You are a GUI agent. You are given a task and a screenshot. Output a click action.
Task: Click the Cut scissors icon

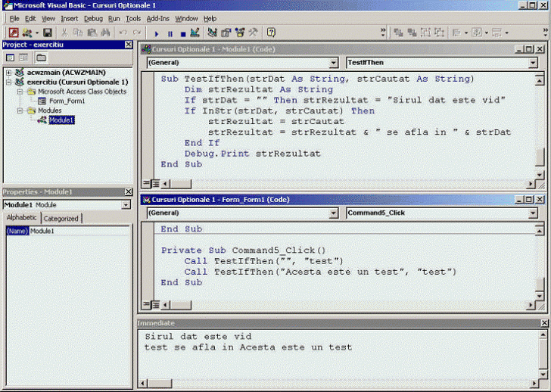pos(64,33)
